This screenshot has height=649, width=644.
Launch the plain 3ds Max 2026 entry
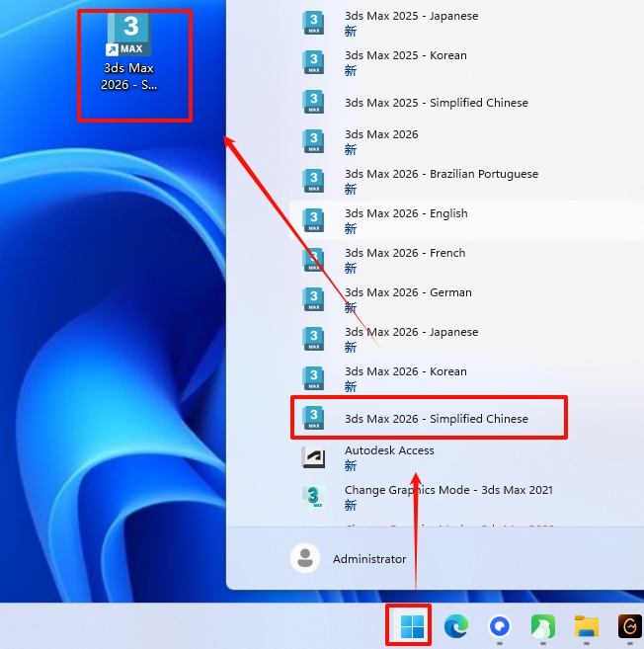coord(381,135)
